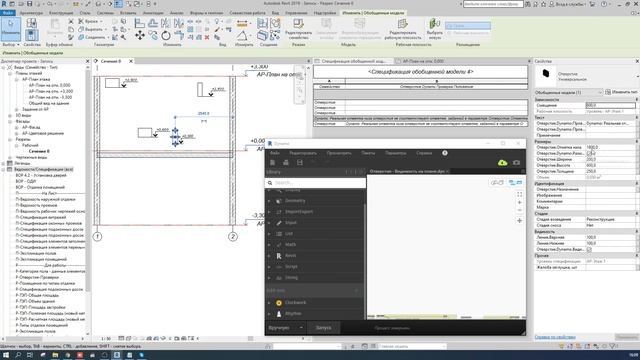Select АР-План на отм. 0.000 in browser
640x360 pixels.
coord(49,85)
